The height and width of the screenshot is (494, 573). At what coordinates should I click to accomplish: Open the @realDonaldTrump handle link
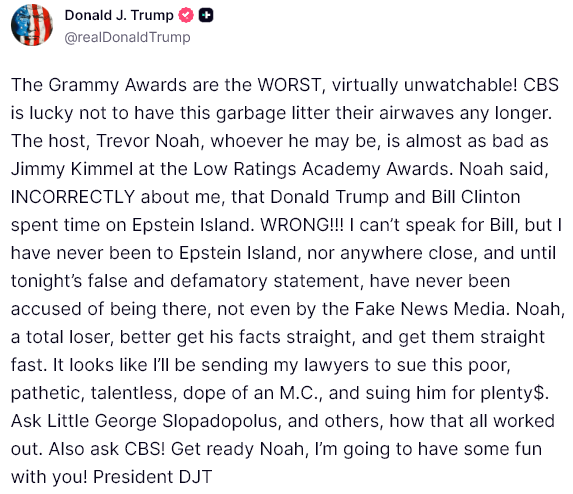127,37
